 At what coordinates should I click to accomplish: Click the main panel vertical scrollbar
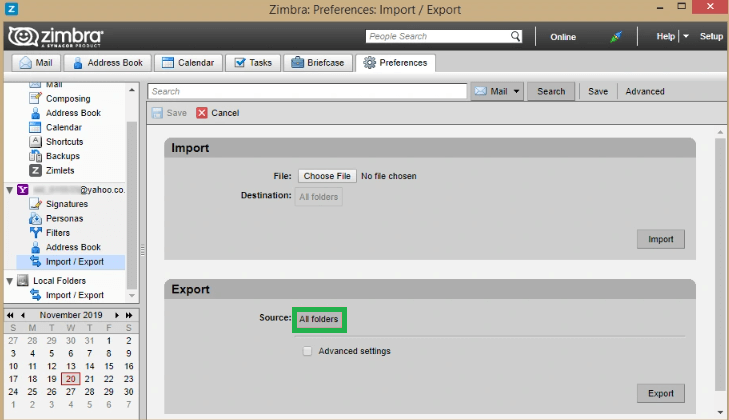[720, 265]
